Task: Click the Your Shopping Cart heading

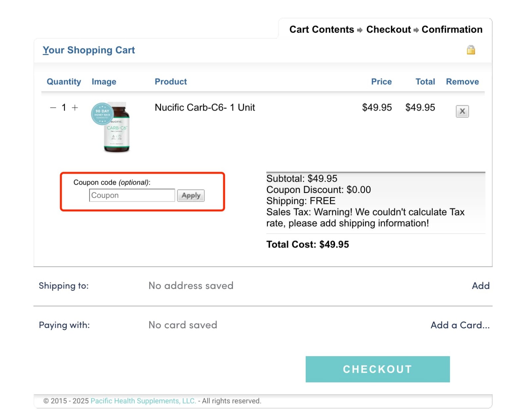Action: click(x=88, y=50)
